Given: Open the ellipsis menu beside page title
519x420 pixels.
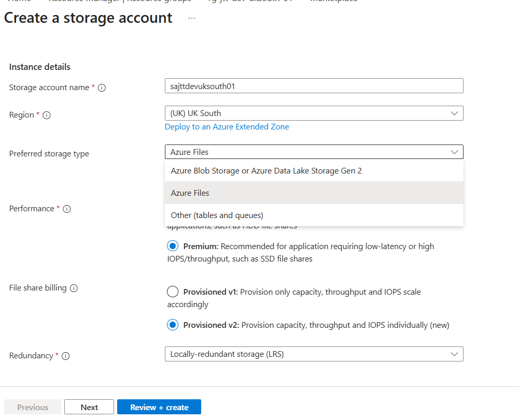Looking at the screenshot, I should 192,18.
